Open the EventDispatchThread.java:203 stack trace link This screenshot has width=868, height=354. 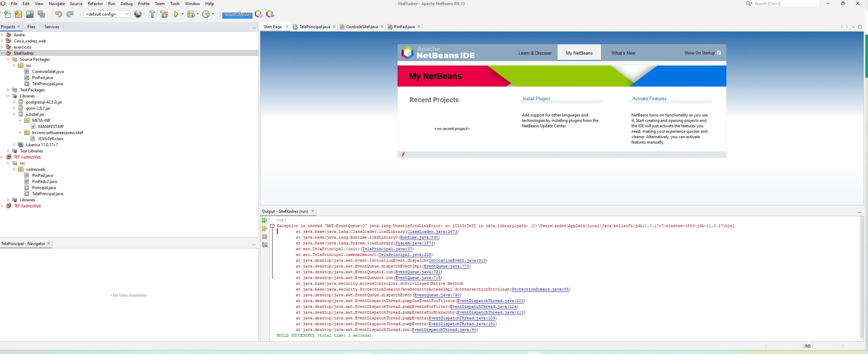(490, 301)
